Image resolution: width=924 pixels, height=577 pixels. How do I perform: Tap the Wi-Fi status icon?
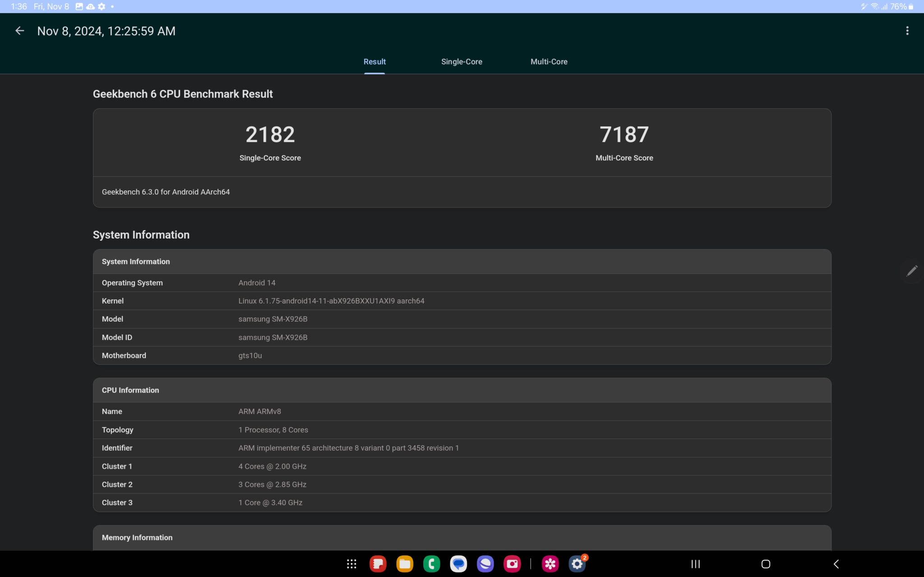pyautogui.click(x=874, y=6)
